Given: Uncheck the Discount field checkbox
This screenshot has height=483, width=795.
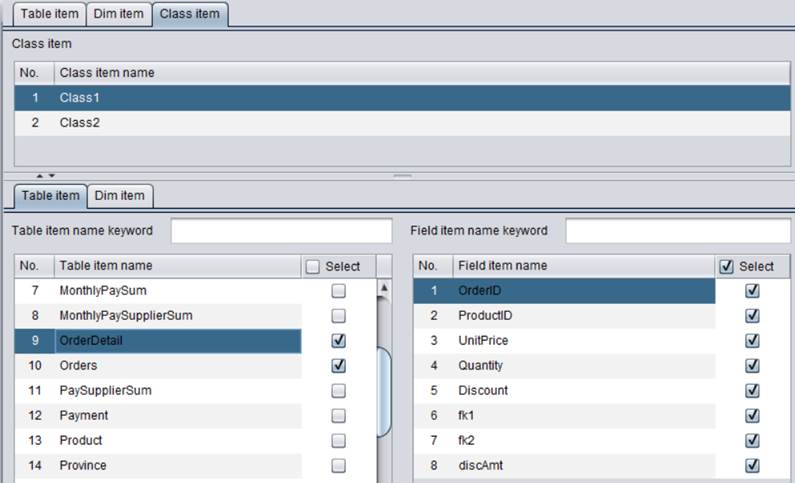Looking at the screenshot, I should [752, 391].
